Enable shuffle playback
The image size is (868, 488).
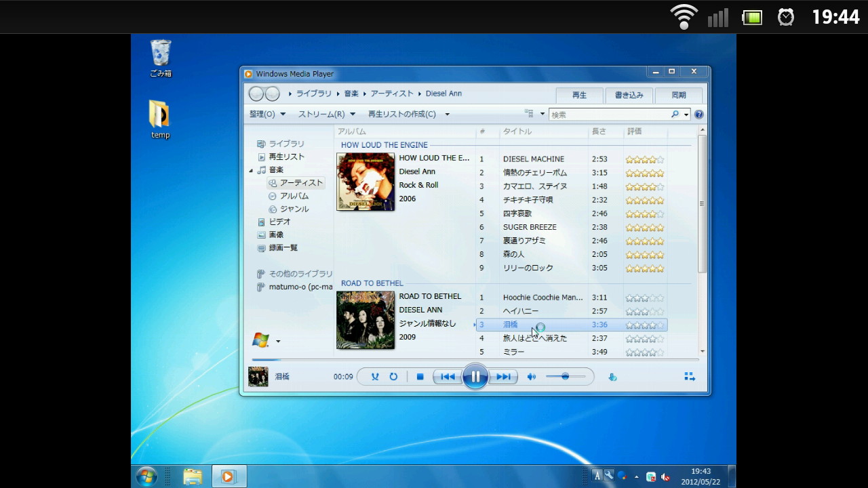(375, 376)
